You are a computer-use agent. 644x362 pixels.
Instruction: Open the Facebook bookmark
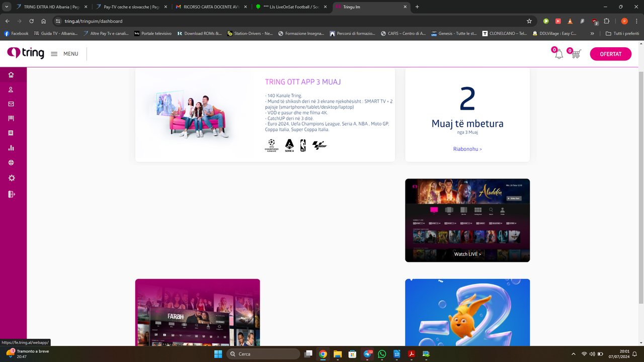tap(16, 33)
